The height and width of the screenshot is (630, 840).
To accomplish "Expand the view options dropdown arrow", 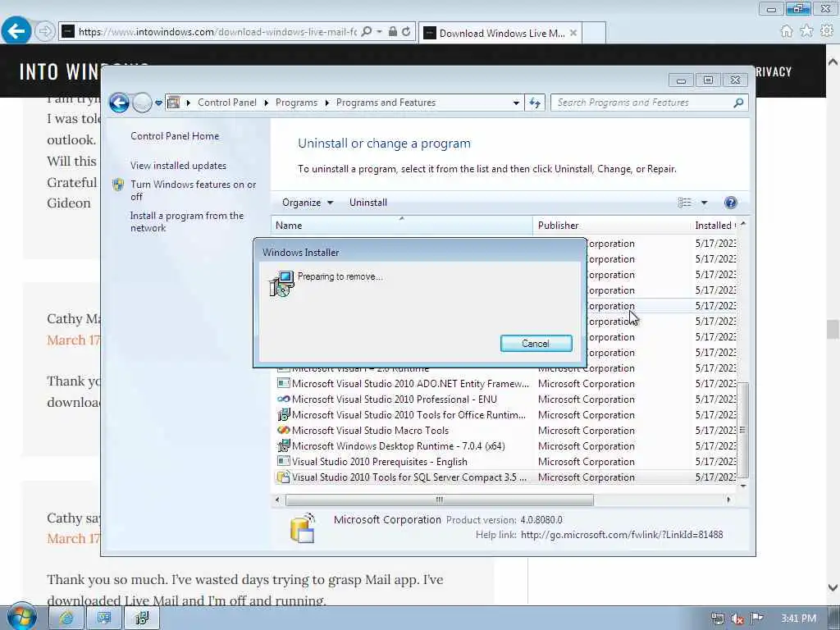I will pyautogui.click(x=705, y=203).
